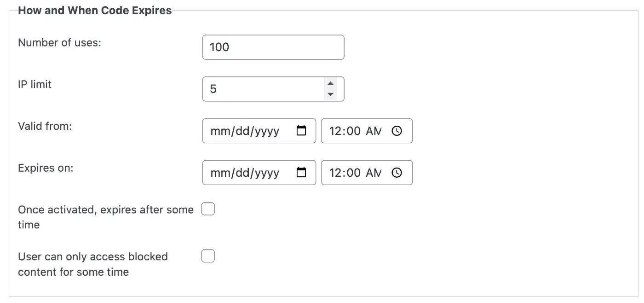
Task: Select the Expires on mm/dd/yyyy date field
Action: pos(259,173)
